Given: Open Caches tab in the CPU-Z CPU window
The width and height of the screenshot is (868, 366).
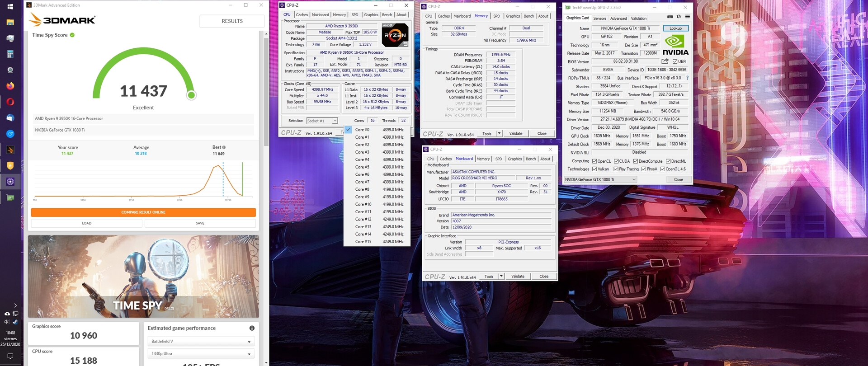Looking at the screenshot, I should (302, 15).
